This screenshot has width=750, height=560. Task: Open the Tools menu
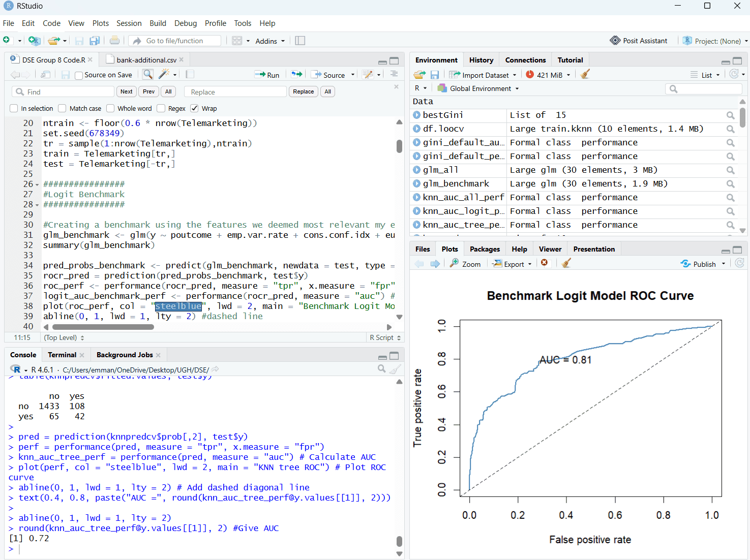click(243, 23)
